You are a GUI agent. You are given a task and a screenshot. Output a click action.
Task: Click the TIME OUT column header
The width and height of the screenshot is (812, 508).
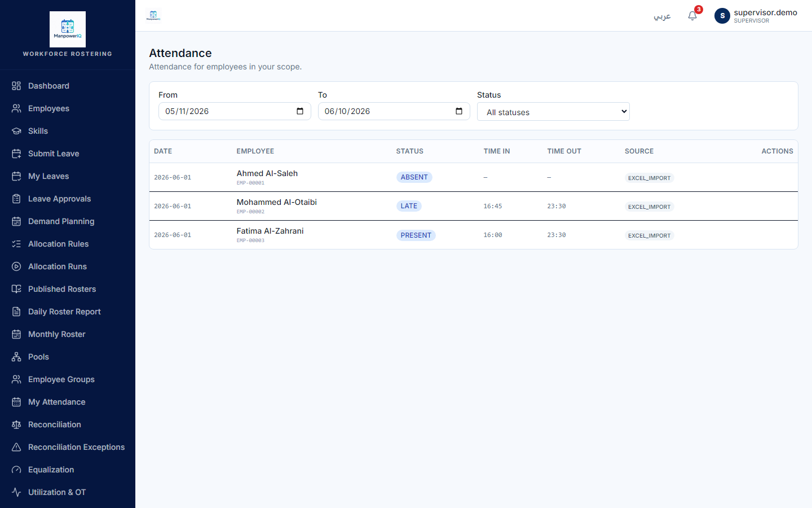coord(564,151)
